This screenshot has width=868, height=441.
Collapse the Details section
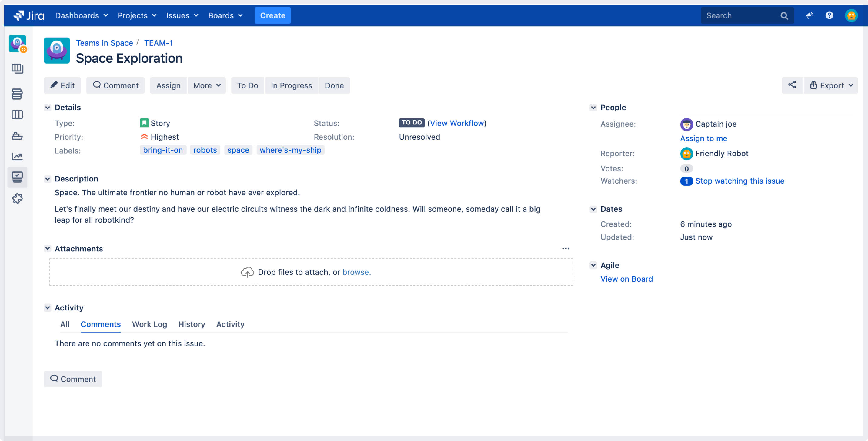(x=48, y=108)
